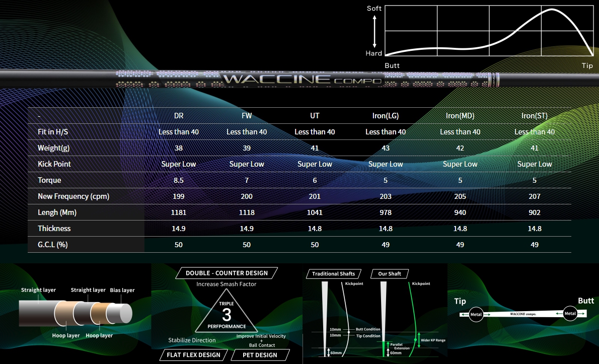This screenshot has width=599, height=364.
Task: Click the frequency value 199
Action: tap(178, 196)
